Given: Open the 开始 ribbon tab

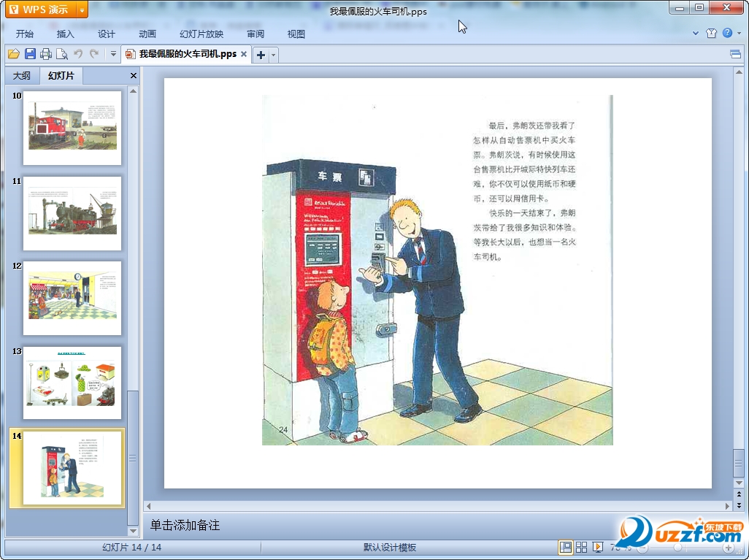Looking at the screenshot, I should coord(24,34).
